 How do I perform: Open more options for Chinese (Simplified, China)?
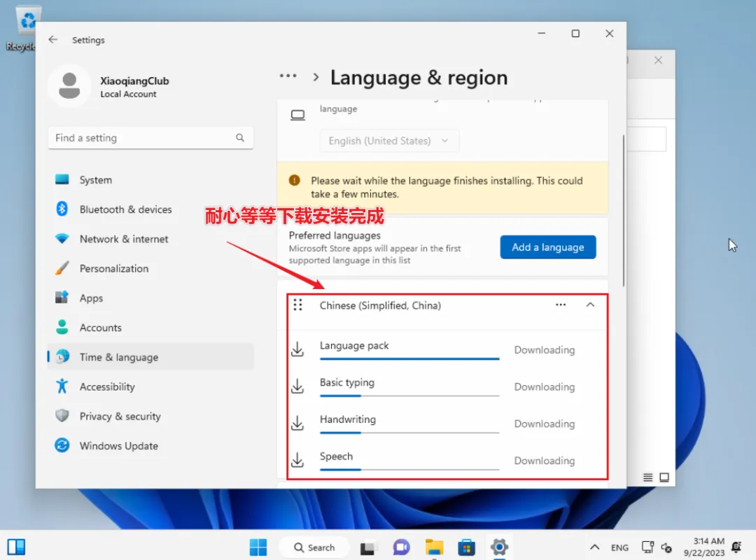tap(561, 305)
